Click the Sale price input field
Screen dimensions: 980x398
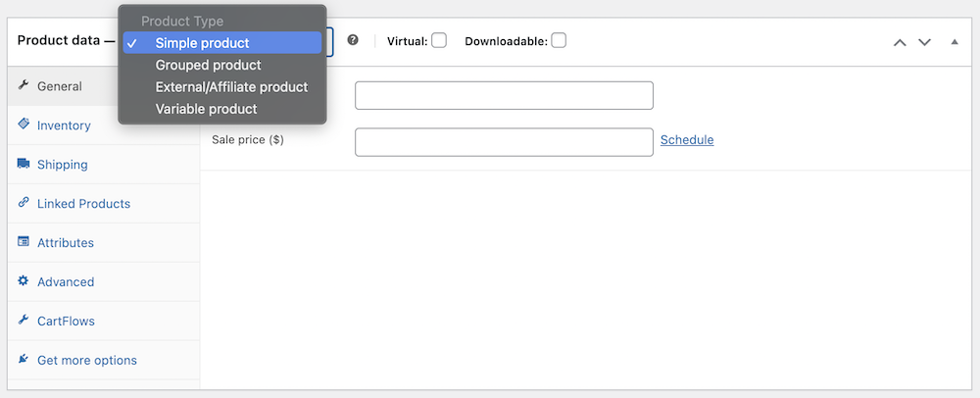pyautogui.click(x=504, y=142)
